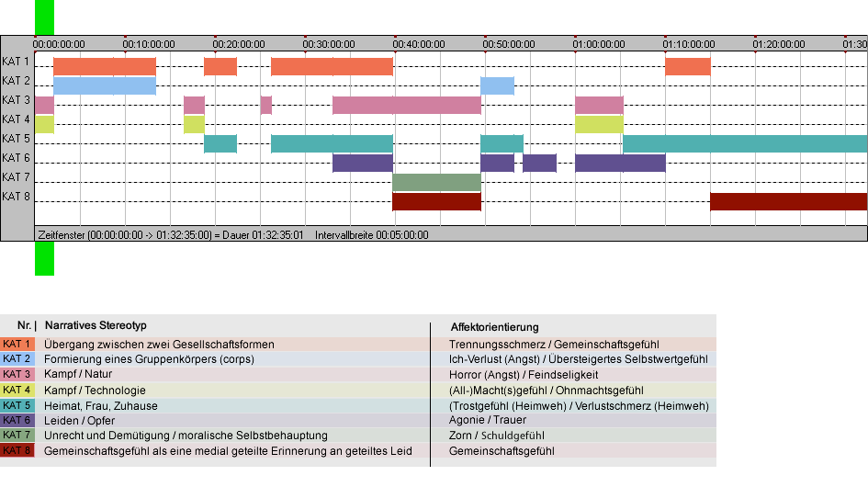Click the 'Leiden / Opfer' legend entry

pos(79,421)
